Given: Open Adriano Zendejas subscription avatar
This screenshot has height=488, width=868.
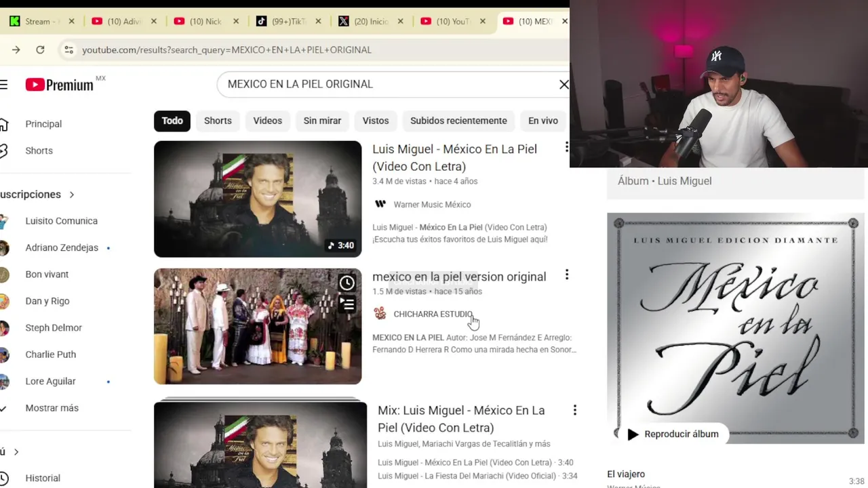Looking at the screenshot, I should tap(3, 247).
